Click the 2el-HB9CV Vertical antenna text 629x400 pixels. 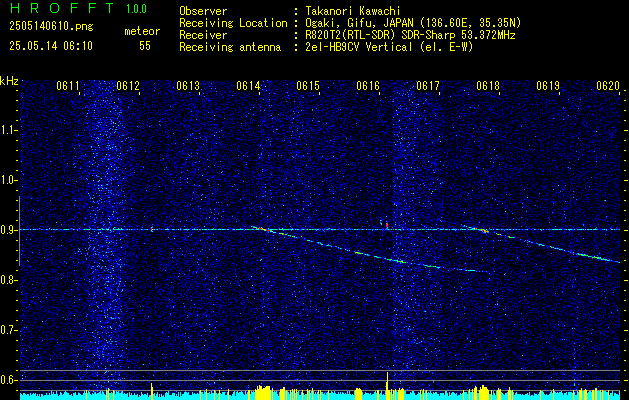(389, 47)
